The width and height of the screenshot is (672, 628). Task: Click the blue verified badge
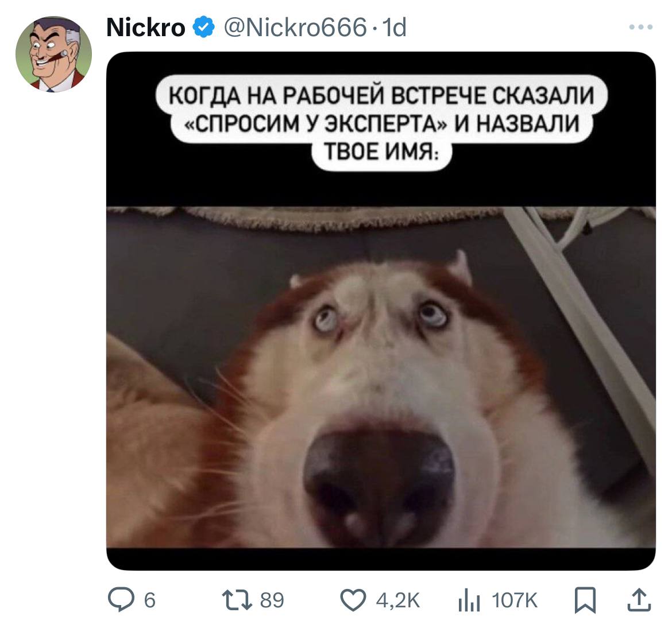(x=203, y=27)
